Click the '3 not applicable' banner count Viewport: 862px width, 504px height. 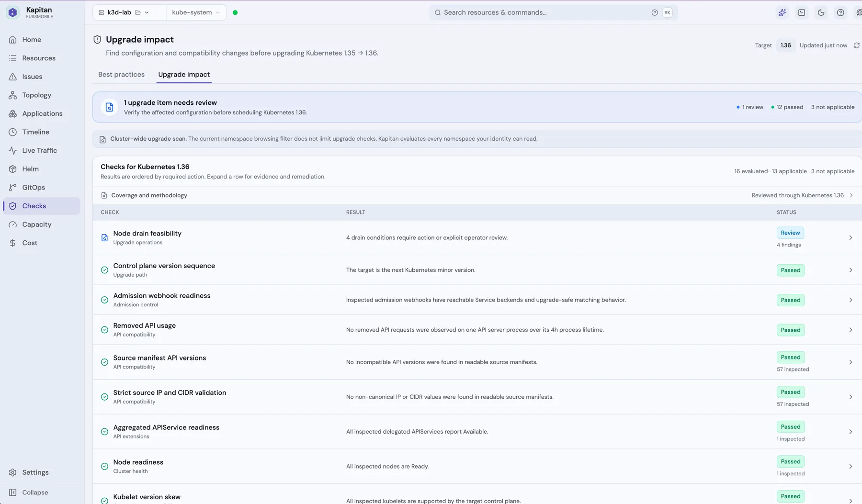[833, 107]
